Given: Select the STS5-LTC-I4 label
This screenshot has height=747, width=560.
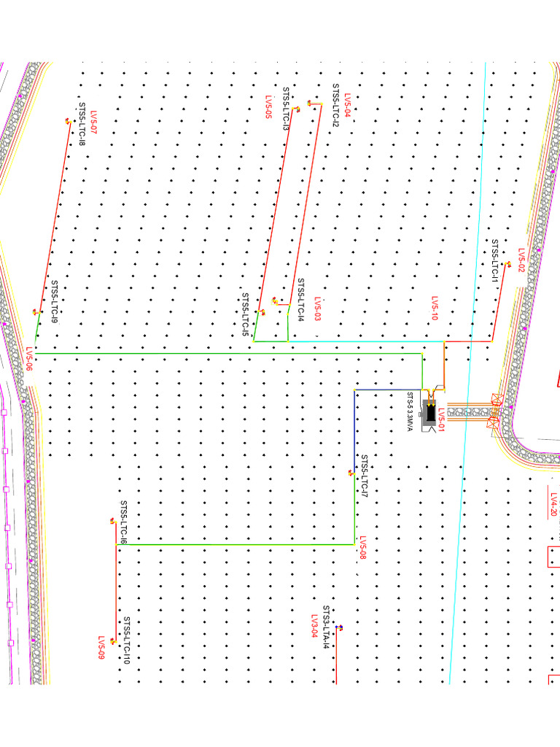Looking at the screenshot, I should coord(301,300).
